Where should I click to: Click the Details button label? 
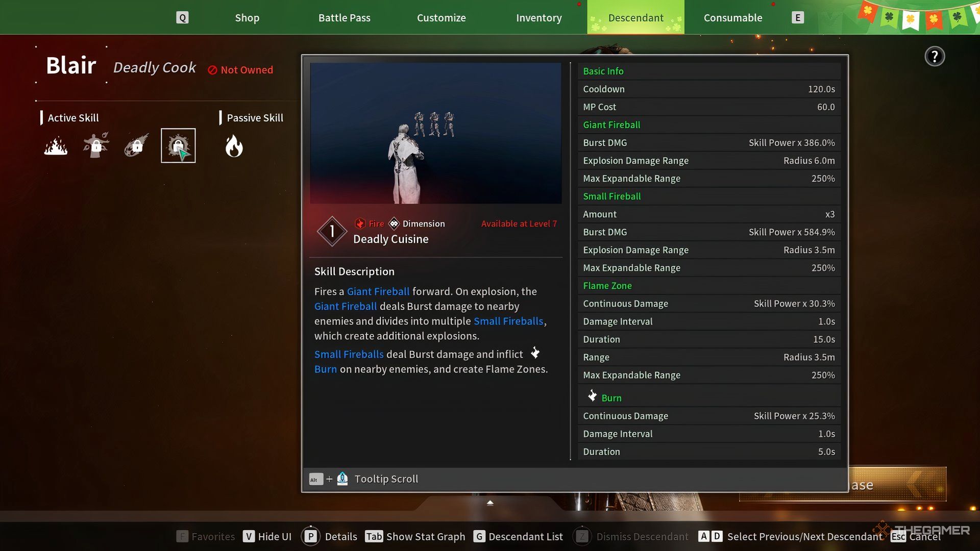coord(341,536)
